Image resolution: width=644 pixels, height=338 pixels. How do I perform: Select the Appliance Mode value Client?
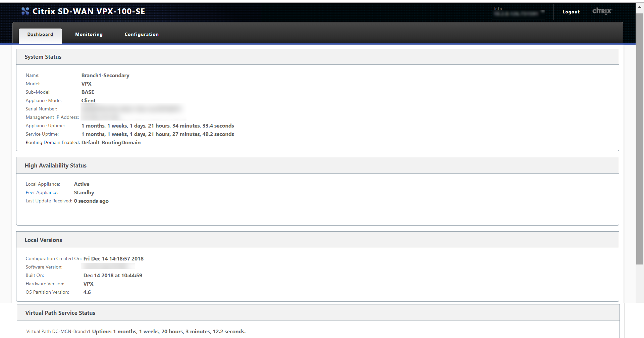(89, 100)
